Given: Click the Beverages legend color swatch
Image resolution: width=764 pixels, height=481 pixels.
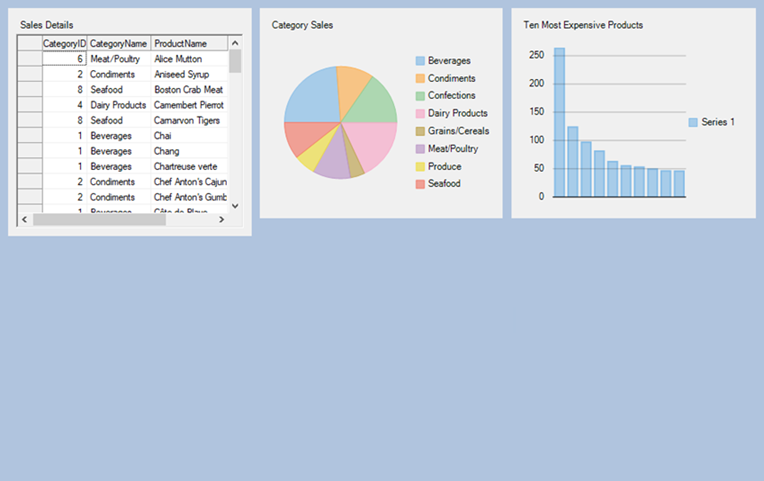Looking at the screenshot, I should click(420, 61).
